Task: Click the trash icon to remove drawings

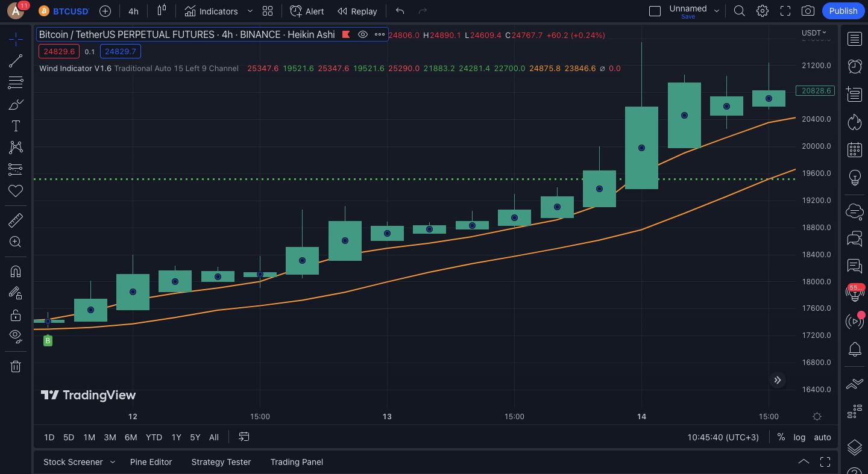Action: [x=16, y=366]
